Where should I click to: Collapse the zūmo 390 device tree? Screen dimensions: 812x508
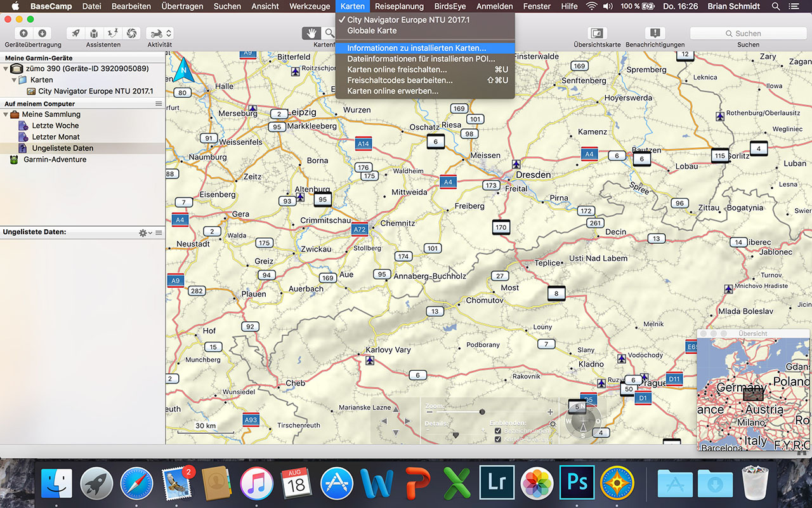[x=6, y=69]
